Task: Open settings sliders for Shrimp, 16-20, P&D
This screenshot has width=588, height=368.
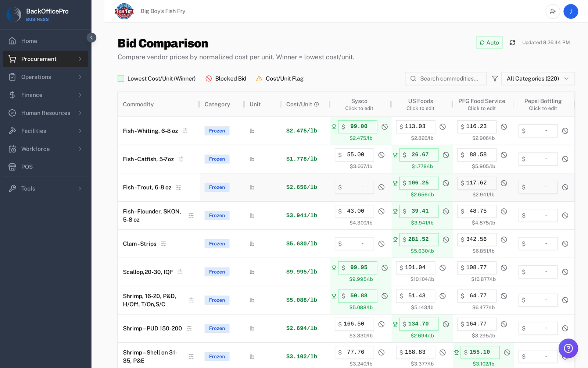Action: 191,300
